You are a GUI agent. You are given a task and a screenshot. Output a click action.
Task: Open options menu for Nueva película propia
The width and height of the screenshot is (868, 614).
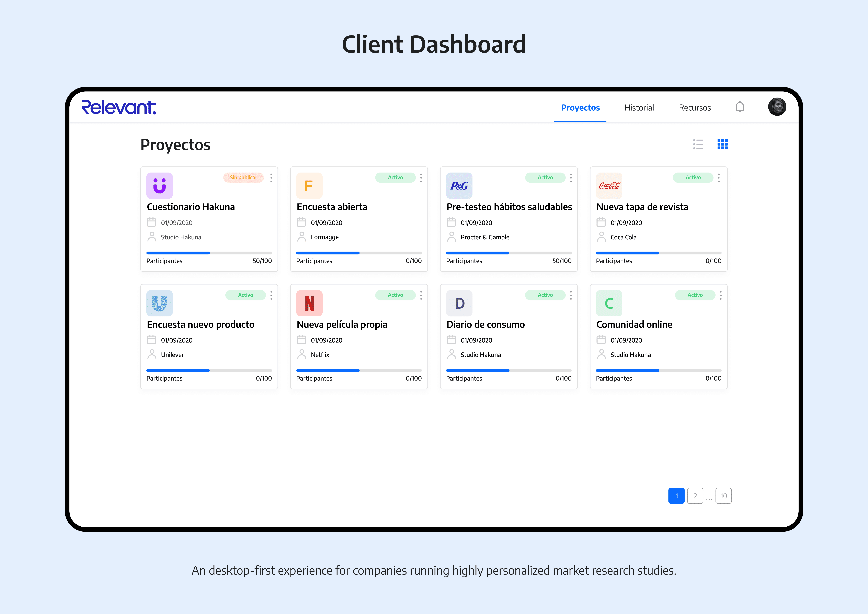click(x=421, y=295)
